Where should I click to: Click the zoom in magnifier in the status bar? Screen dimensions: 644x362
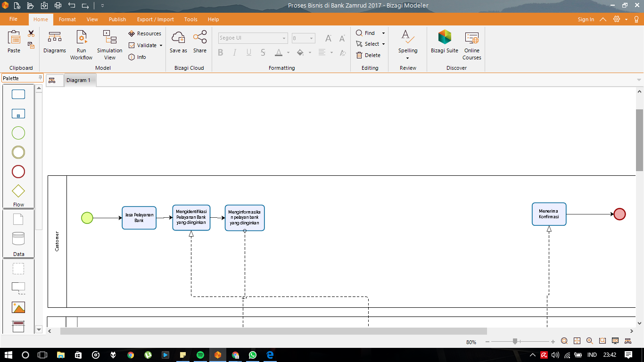(x=589, y=340)
